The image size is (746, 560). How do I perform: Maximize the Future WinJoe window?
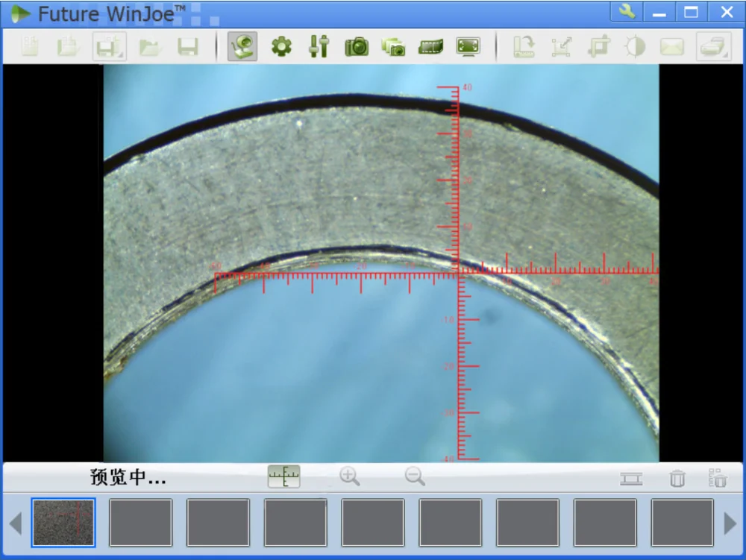coord(692,11)
